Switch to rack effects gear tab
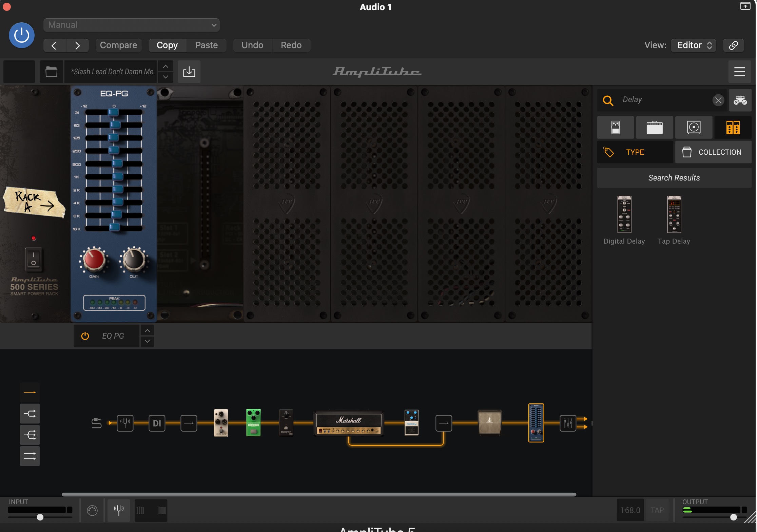 point(733,128)
